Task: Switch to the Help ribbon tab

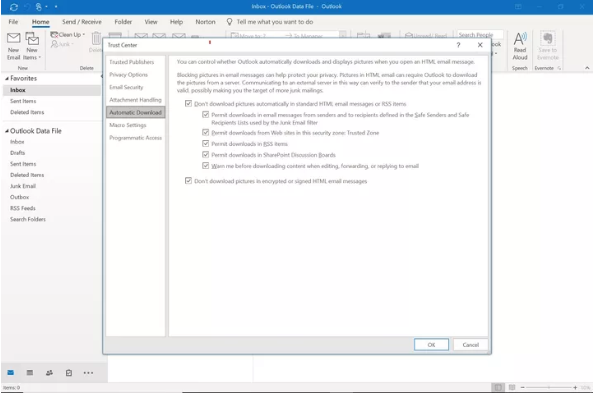Action: pyautogui.click(x=176, y=22)
